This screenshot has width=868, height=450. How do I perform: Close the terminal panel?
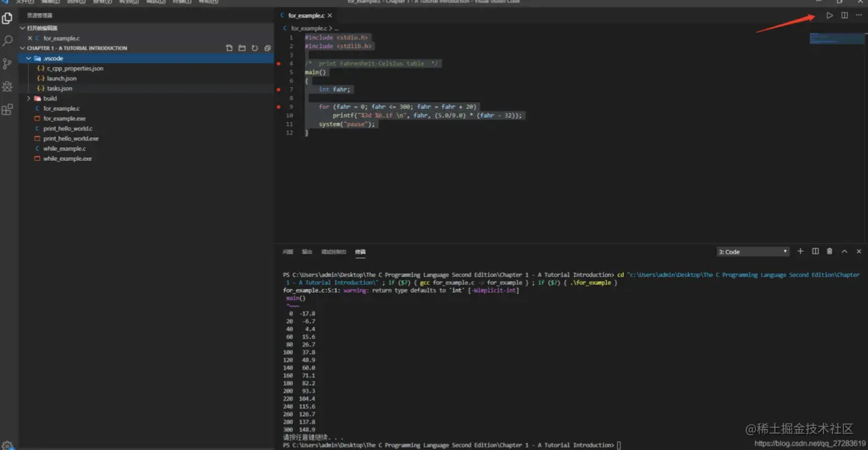tap(859, 251)
